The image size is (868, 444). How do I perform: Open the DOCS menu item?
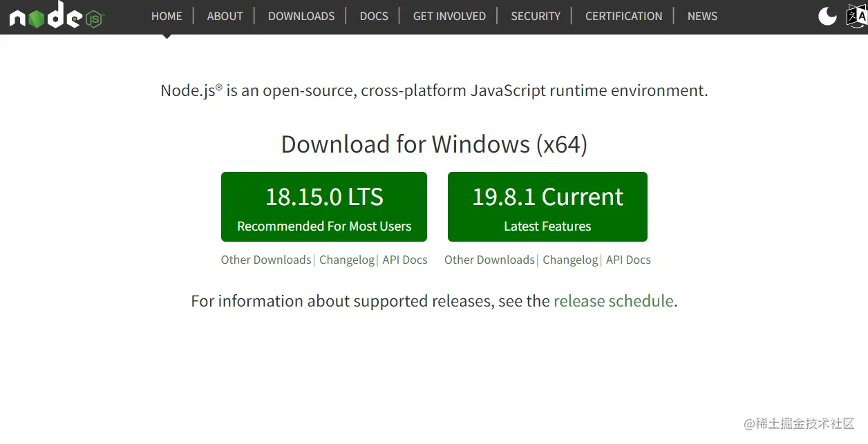point(374,16)
